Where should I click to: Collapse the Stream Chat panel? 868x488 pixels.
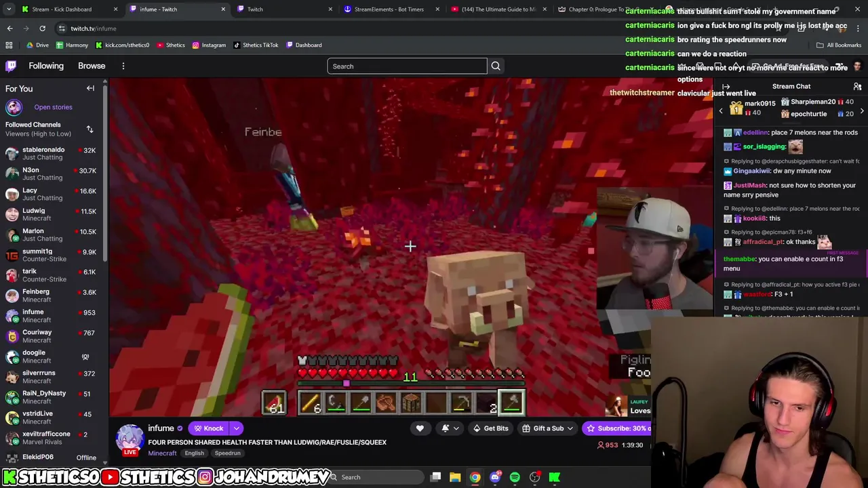[x=726, y=87]
